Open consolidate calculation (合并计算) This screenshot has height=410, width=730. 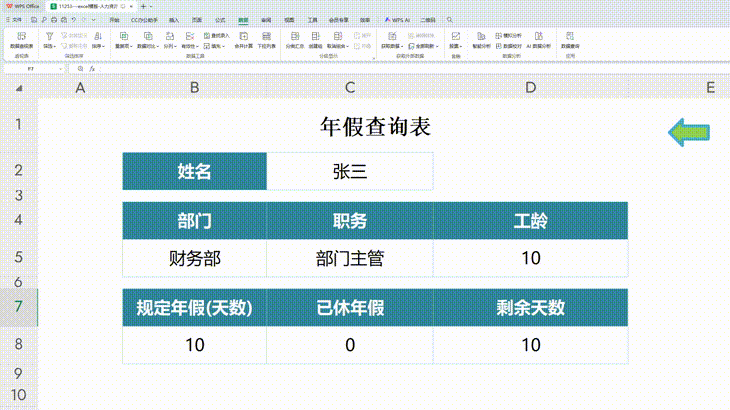point(243,40)
